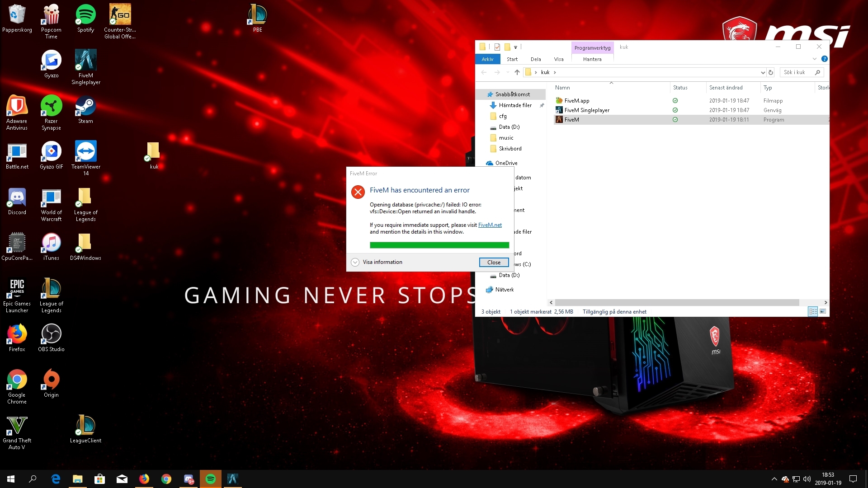Click the FiveM icon in the taskbar
This screenshot has height=488, width=868.
[x=232, y=479]
